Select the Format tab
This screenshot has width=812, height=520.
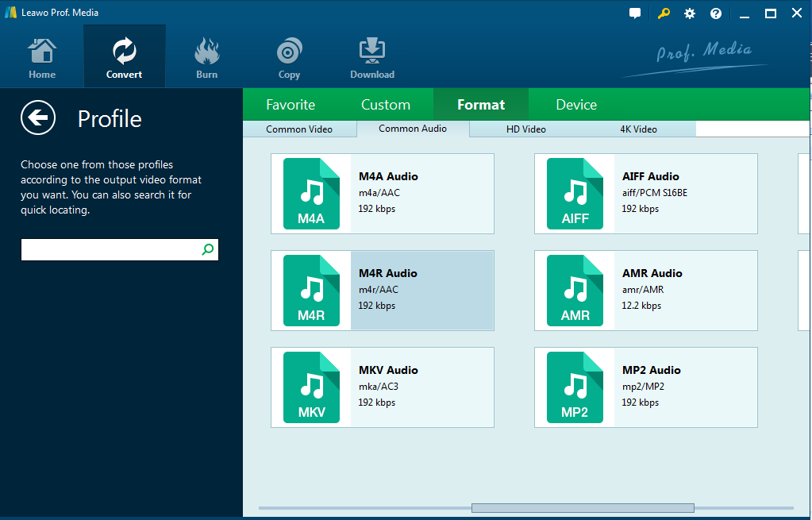pyautogui.click(x=480, y=105)
